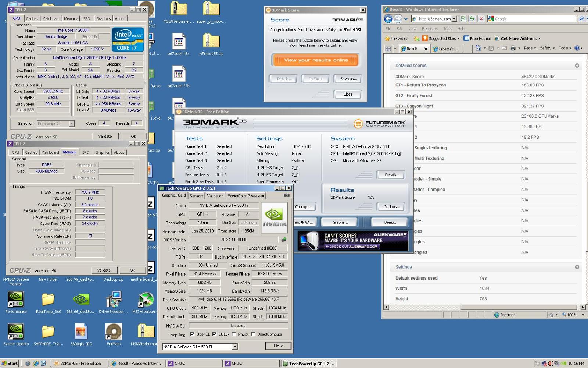
Task: Click View your results online
Action: point(316,60)
